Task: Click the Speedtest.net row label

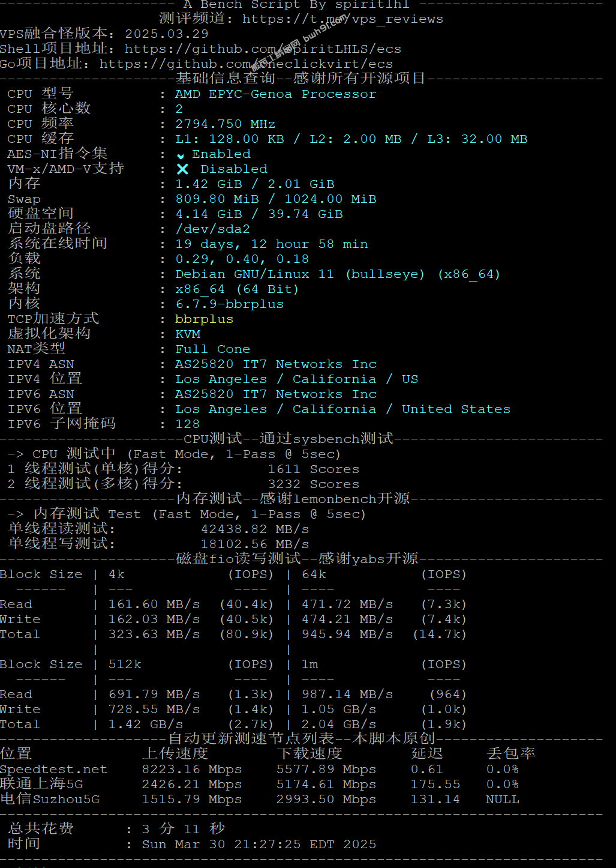Action: 53,770
